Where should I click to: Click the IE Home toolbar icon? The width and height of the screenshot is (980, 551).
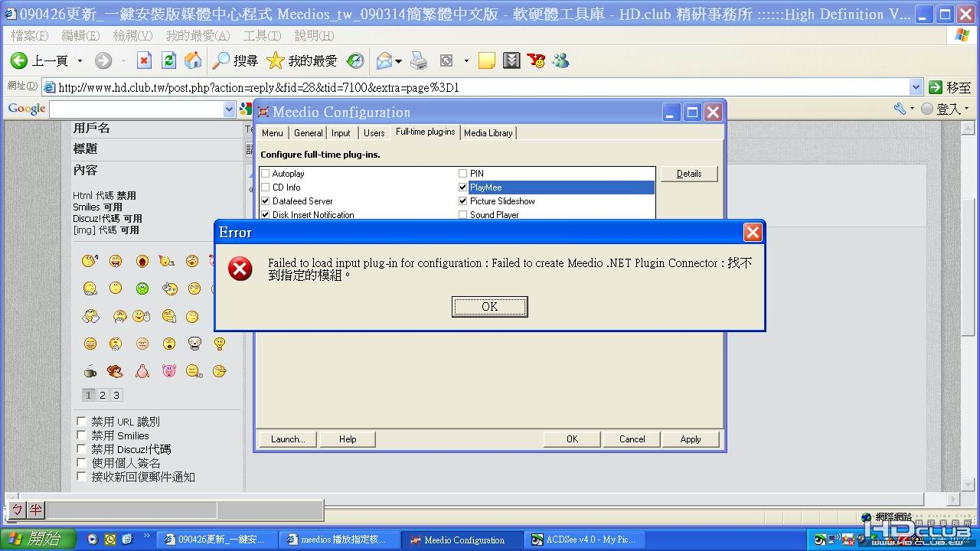(x=193, y=60)
